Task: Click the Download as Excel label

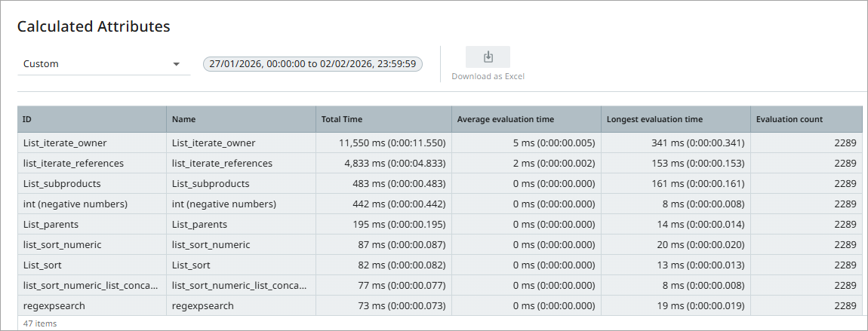Action: pyautogui.click(x=488, y=76)
